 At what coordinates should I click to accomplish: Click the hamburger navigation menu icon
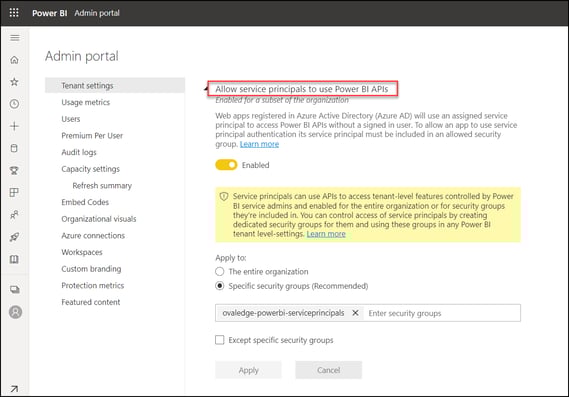pos(15,38)
